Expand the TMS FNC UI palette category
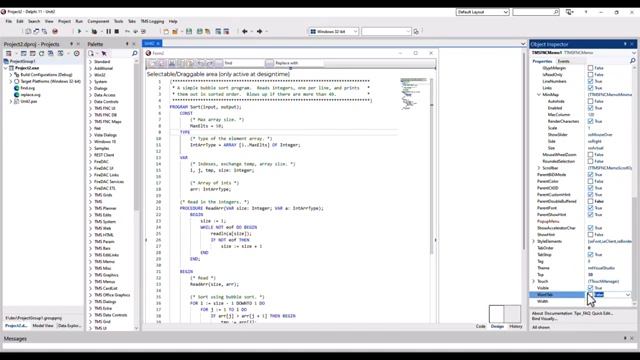The image size is (640, 360). [x=91, y=108]
